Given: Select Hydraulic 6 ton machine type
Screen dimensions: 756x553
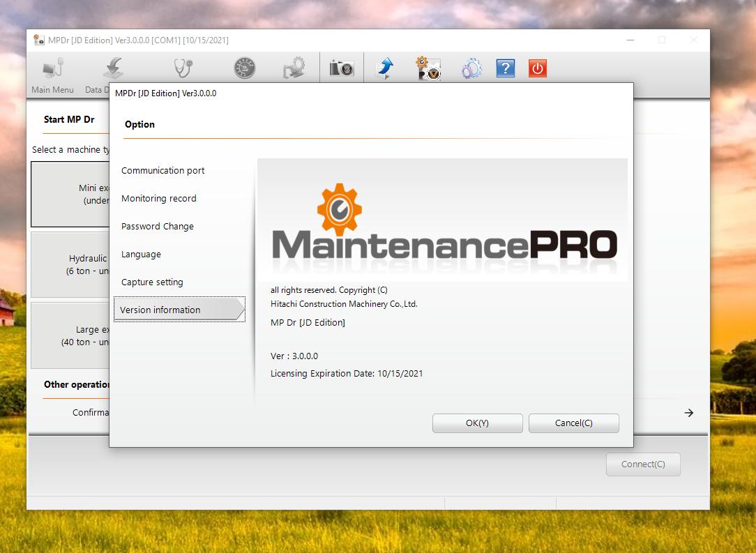Looking at the screenshot, I should click(x=70, y=265).
